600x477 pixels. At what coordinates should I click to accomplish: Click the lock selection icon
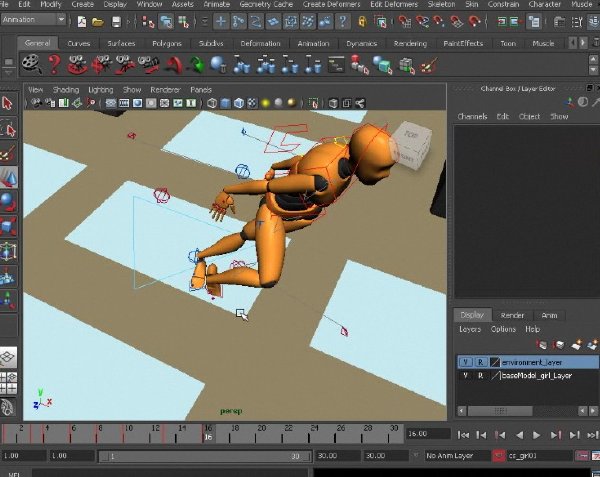[x=362, y=22]
